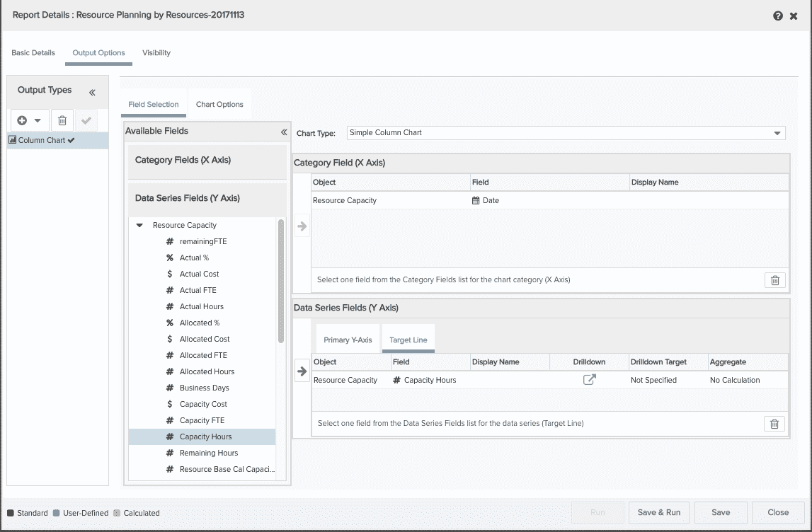Image resolution: width=812 pixels, height=532 pixels.
Task: Select the Allocated Hours field
Action: tap(207, 371)
